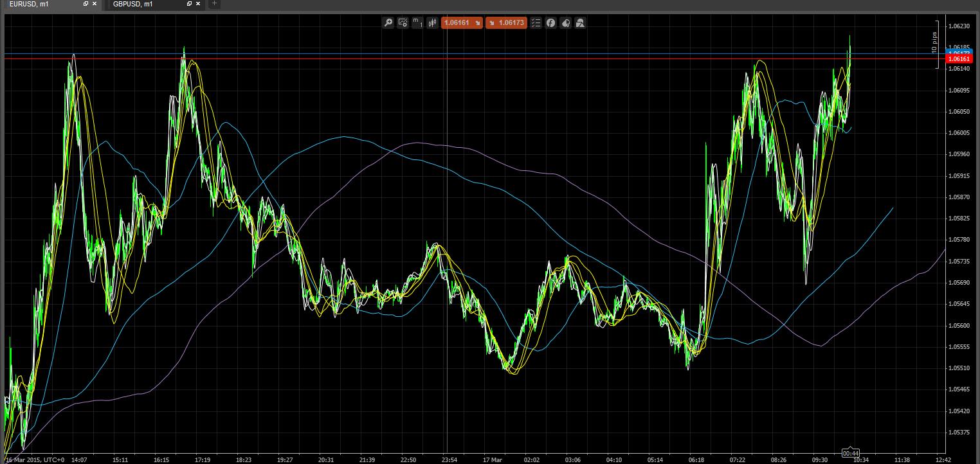Click the 1.06161 sell button

[x=462, y=22]
